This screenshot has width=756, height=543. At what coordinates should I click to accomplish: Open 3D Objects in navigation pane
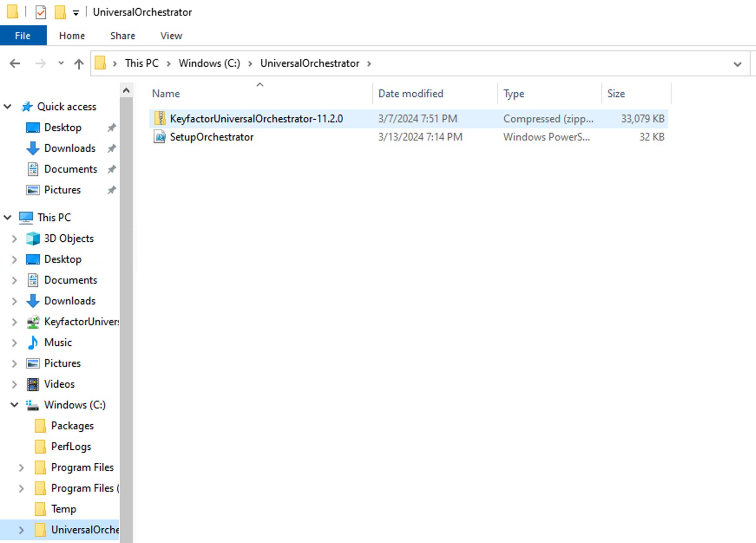pos(69,239)
